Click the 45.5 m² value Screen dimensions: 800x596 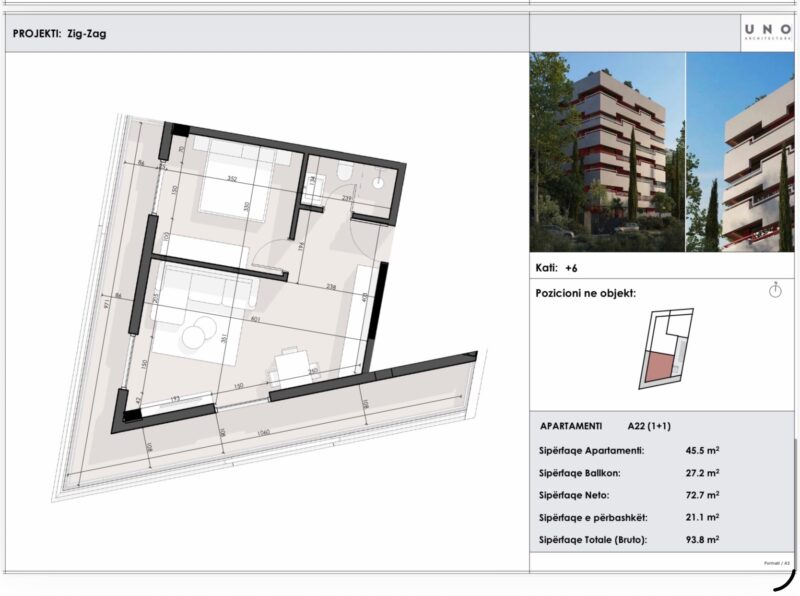click(703, 451)
